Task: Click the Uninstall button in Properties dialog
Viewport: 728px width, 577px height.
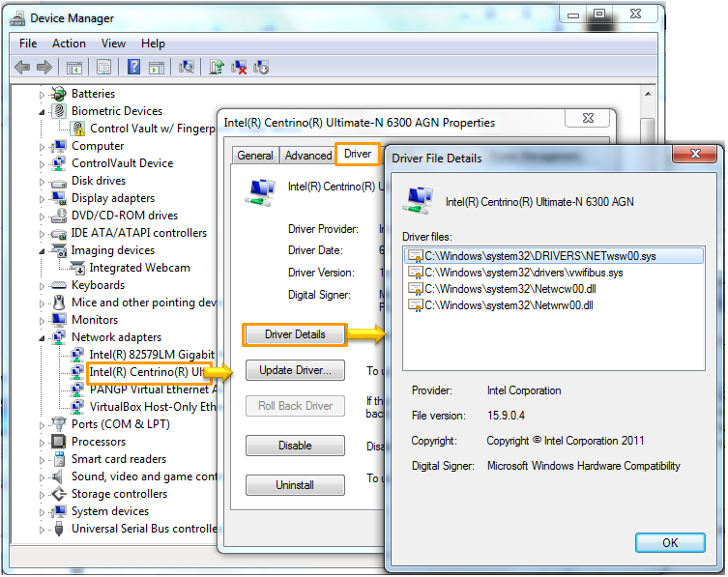Action: point(295,485)
